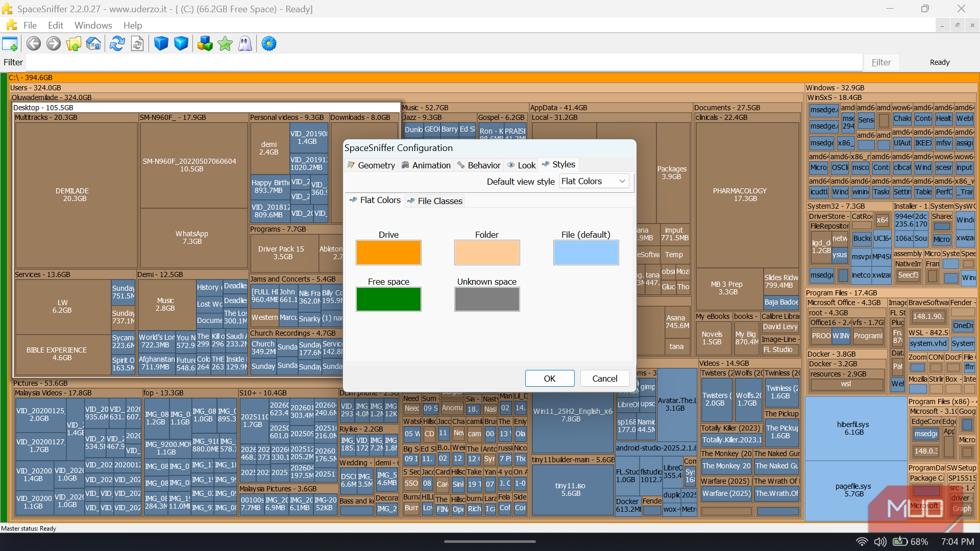This screenshot has height=551, width=980.
Task: Switch to the Look tab
Action: click(521, 165)
